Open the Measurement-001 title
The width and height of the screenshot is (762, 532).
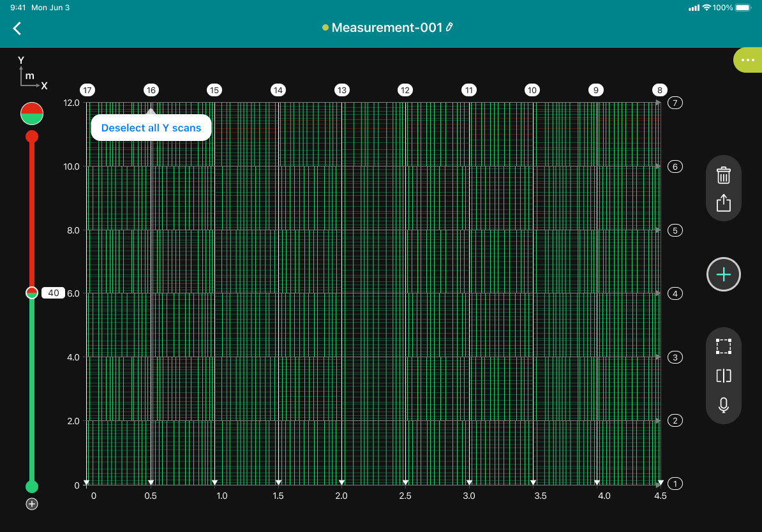(x=387, y=27)
